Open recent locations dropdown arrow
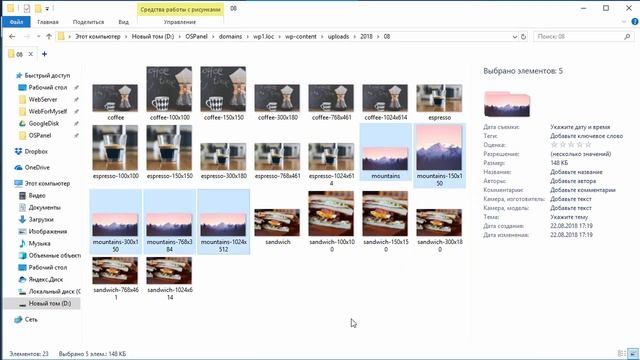This screenshot has width=640, height=360. (x=38, y=37)
